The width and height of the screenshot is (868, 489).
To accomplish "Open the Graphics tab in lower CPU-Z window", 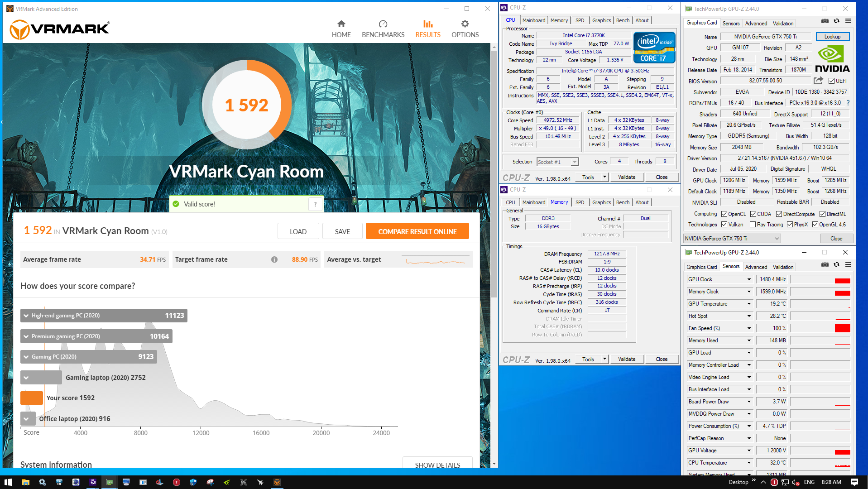I will point(601,202).
